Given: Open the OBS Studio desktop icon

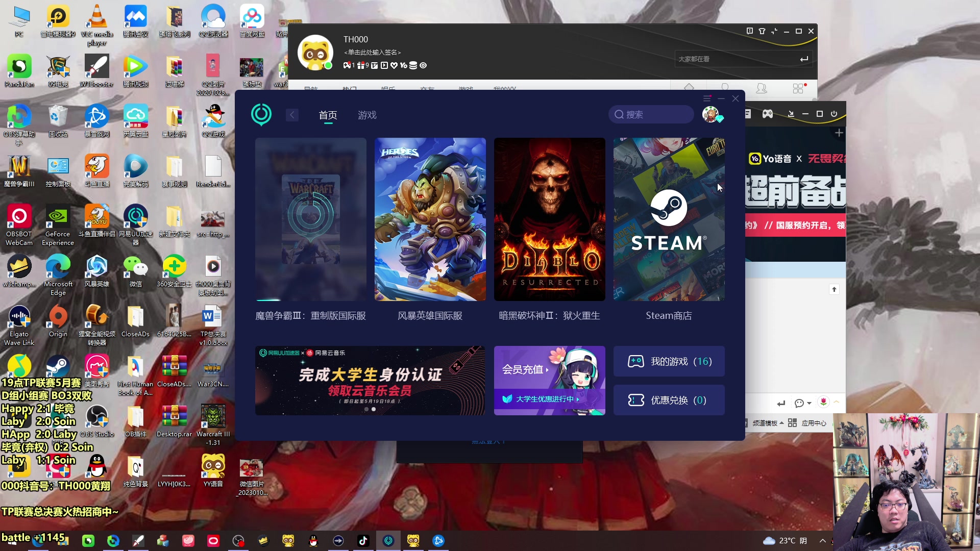Looking at the screenshot, I should click(x=96, y=421).
